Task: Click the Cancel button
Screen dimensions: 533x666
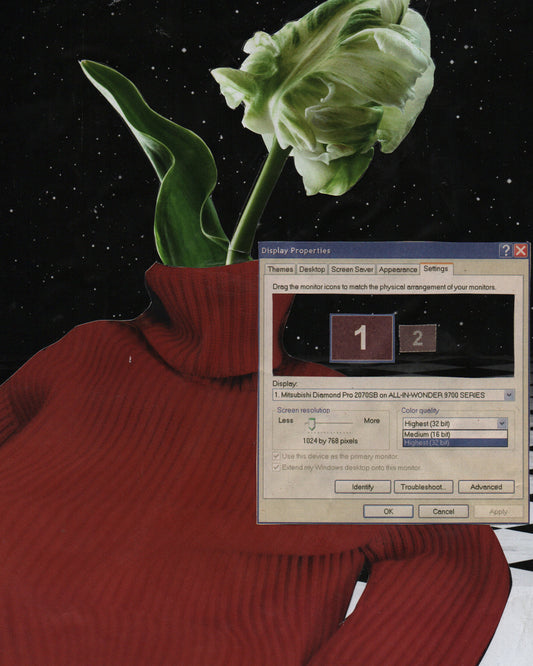Action: click(x=443, y=511)
